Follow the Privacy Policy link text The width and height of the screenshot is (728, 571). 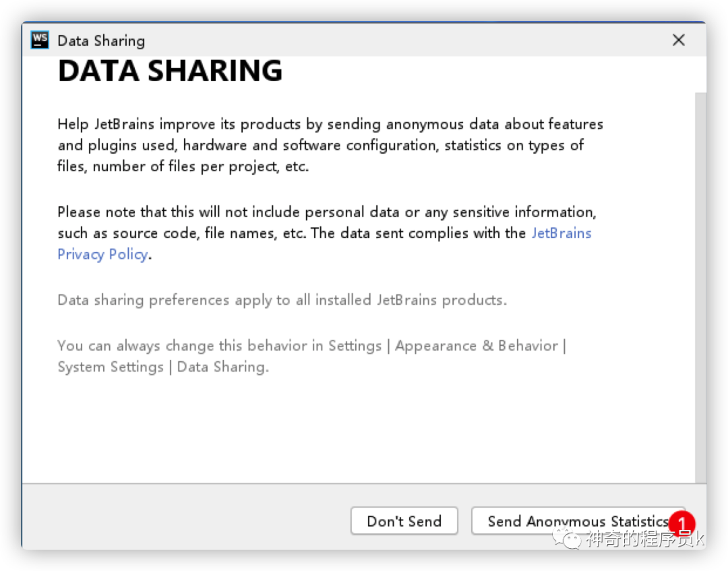click(x=102, y=254)
